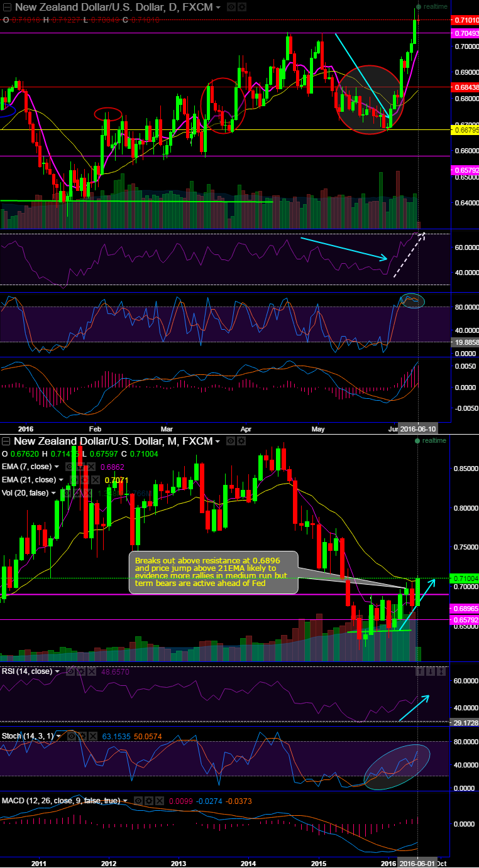Click the monthly chart title 'New Zealand Dollar/U.S. Dollar, M, FXCM'
The image size is (479, 868).
(113, 441)
